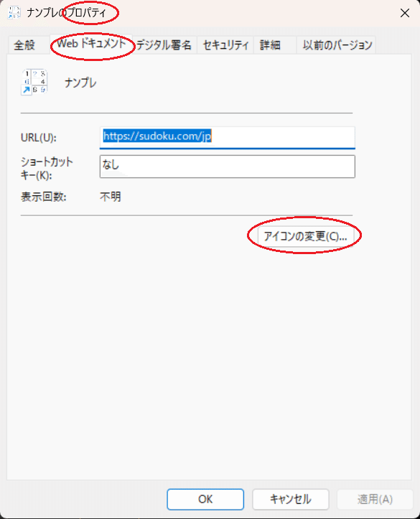Click the URL input field
The image size is (420, 519).
click(228, 137)
